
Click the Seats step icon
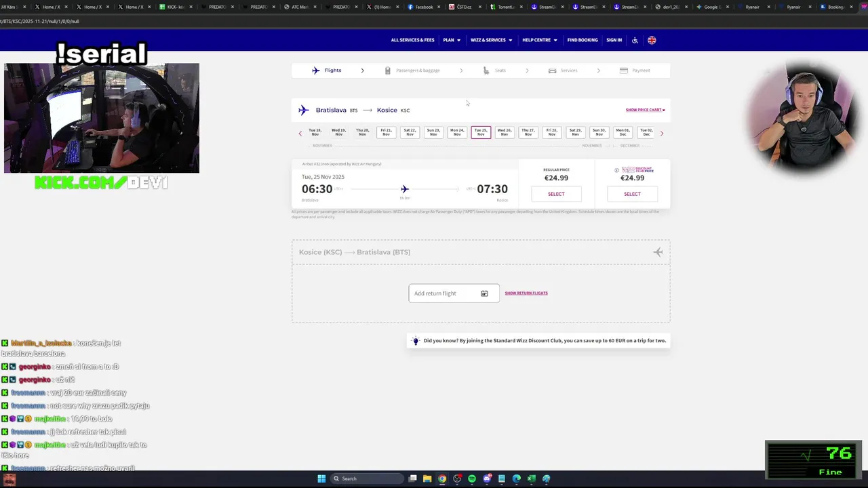pyautogui.click(x=486, y=70)
